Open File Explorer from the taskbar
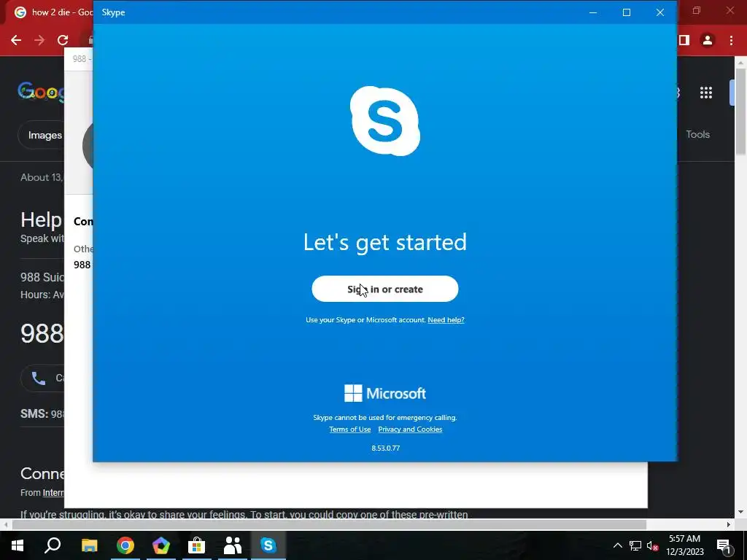The height and width of the screenshot is (560, 747). pyautogui.click(x=89, y=545)
